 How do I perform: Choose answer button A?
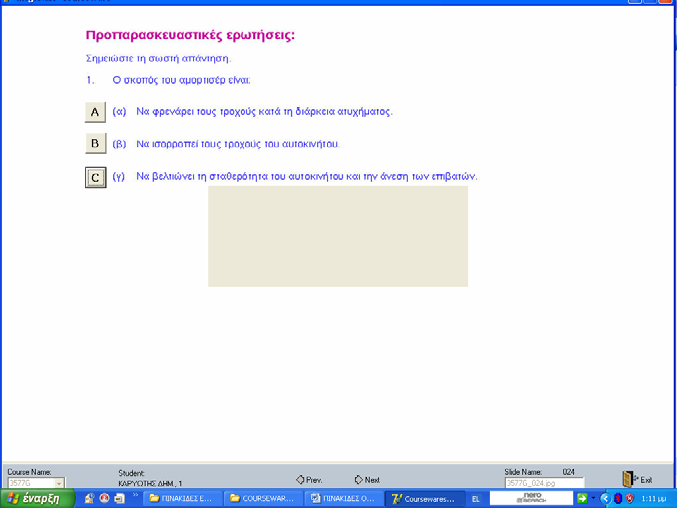coord(95,112)
